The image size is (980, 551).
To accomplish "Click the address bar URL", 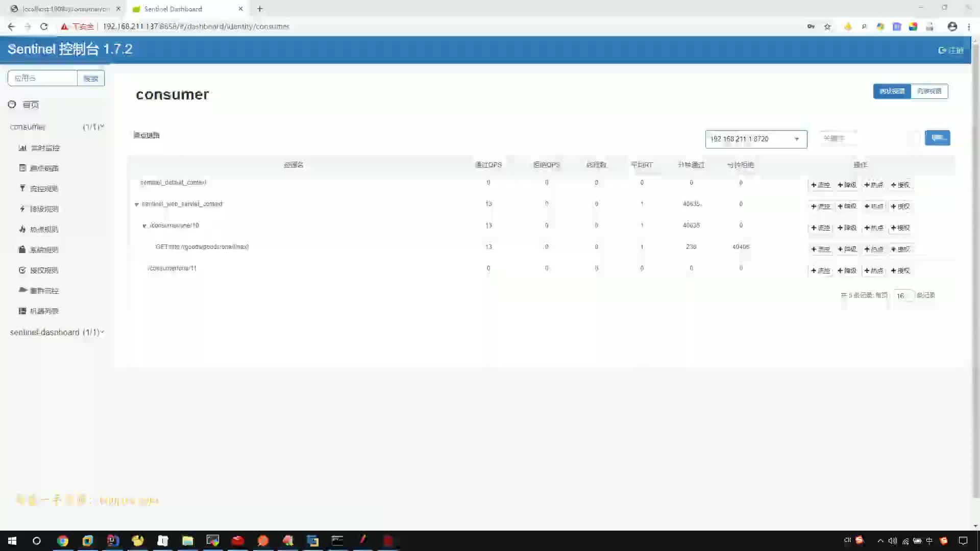I will point(196,27).
